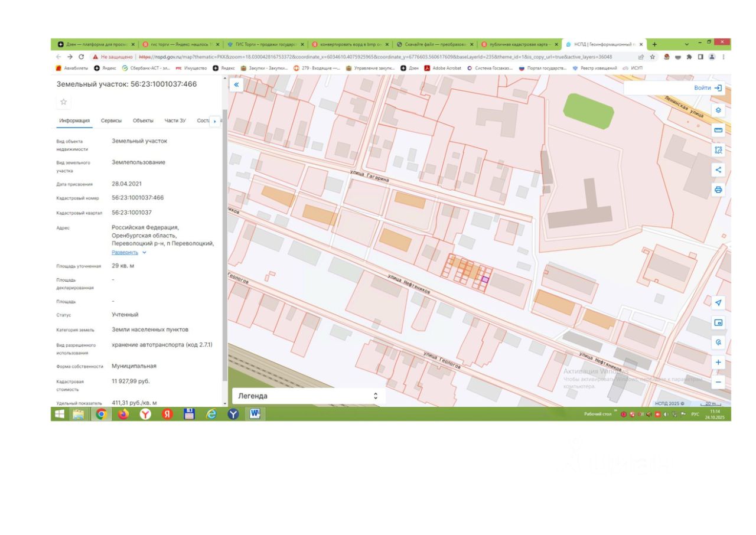Locate my position on the map
Viewport: 756px width, 535px height.
[718, 302]
